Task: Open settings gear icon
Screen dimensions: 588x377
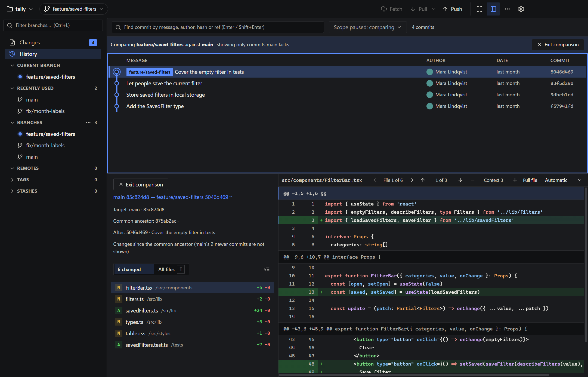Action: 521,9
